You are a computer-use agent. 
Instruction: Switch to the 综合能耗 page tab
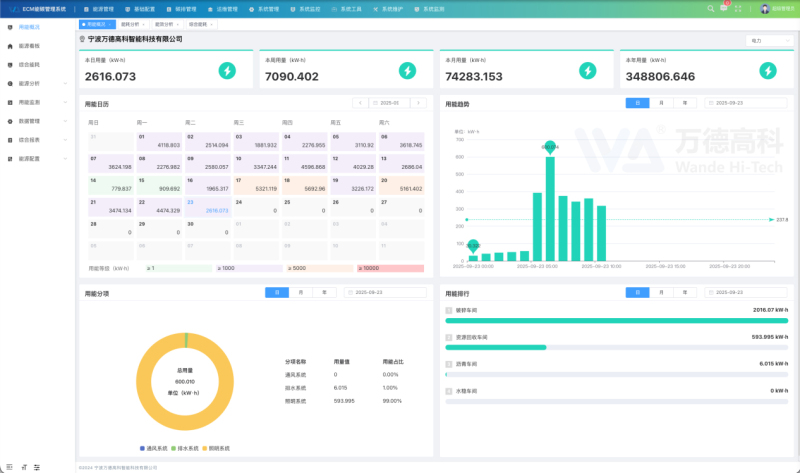click(x=200, y=24)
